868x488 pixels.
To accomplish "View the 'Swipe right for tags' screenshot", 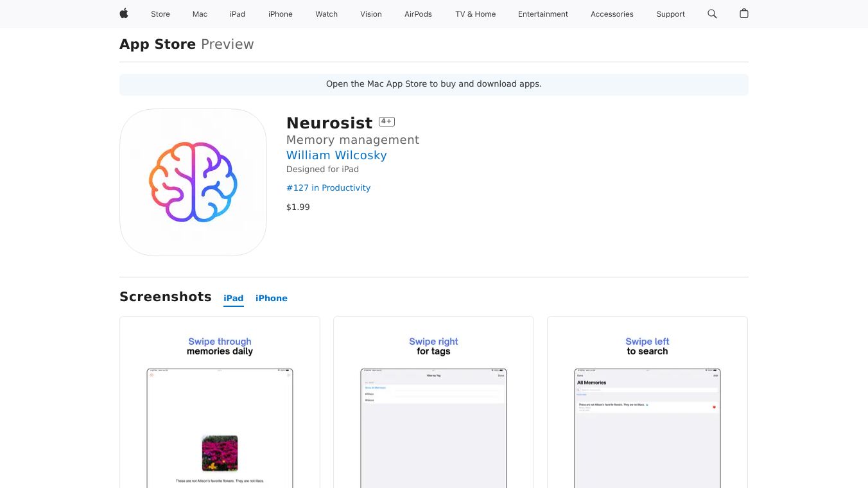I will tap(433, 402).
